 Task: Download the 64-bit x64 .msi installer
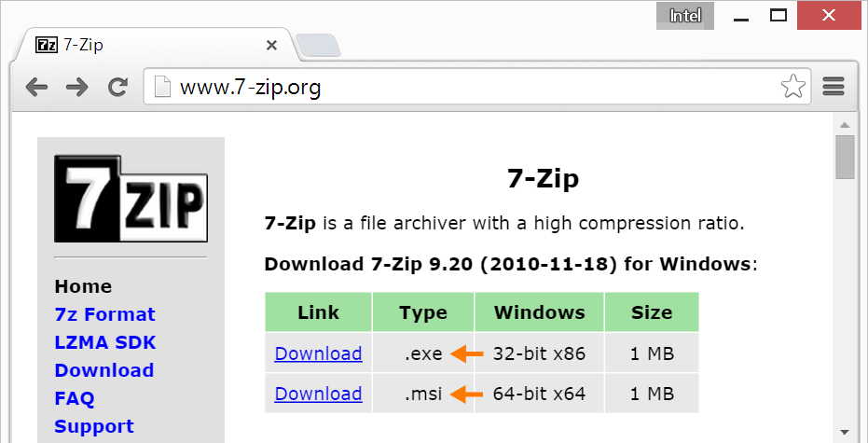pos(318,394)
